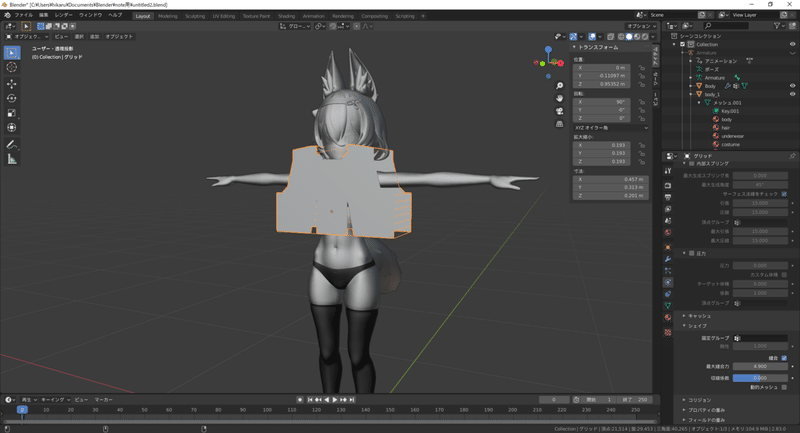The image size is (800, 433).
Task: Toggle Collection exclude checkbox in outliner
Action: (x=683, y=44)
